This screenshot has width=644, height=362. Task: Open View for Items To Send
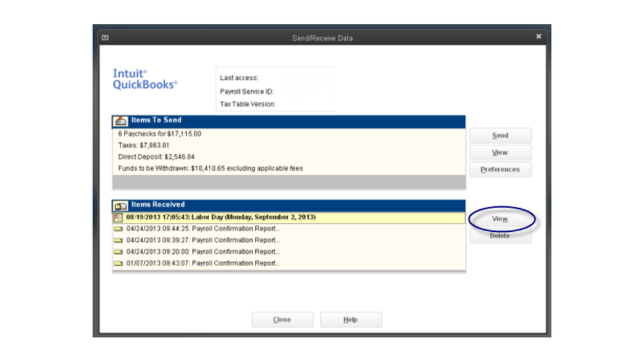(x=500, y=152)
